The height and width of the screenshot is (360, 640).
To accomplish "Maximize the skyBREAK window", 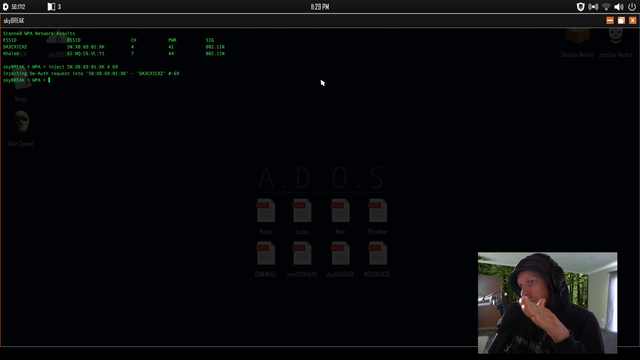I will click(x=621, y=20).
